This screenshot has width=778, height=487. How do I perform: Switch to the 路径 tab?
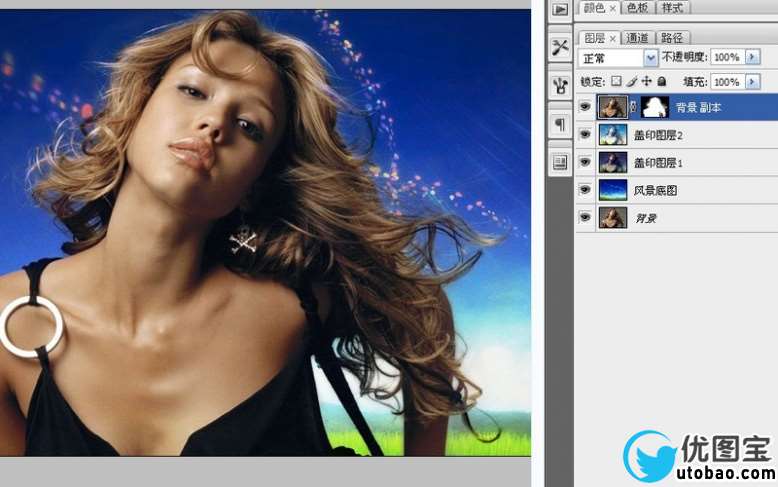pos(672,38)
